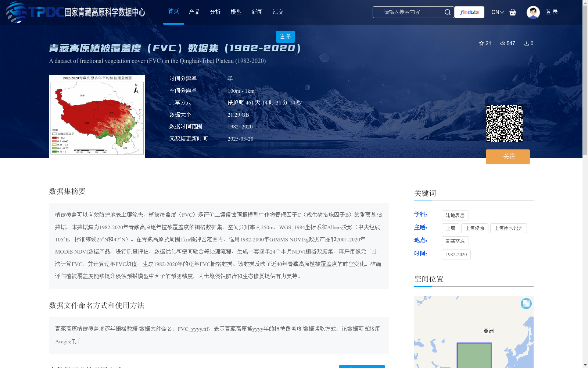The height and width of the screenshot is (368, 588).
Task: Open the 分析 menu item
Action: (215, 12)
